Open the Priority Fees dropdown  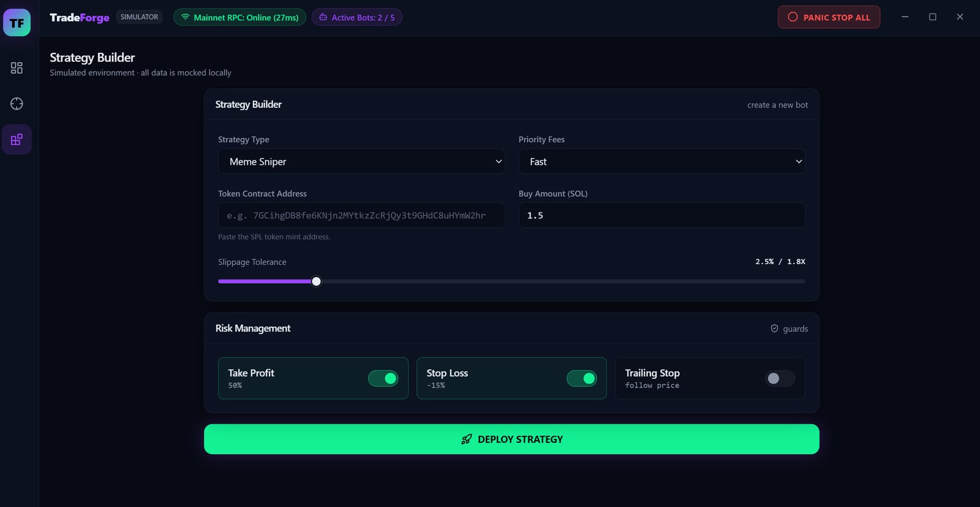(661, 161)
